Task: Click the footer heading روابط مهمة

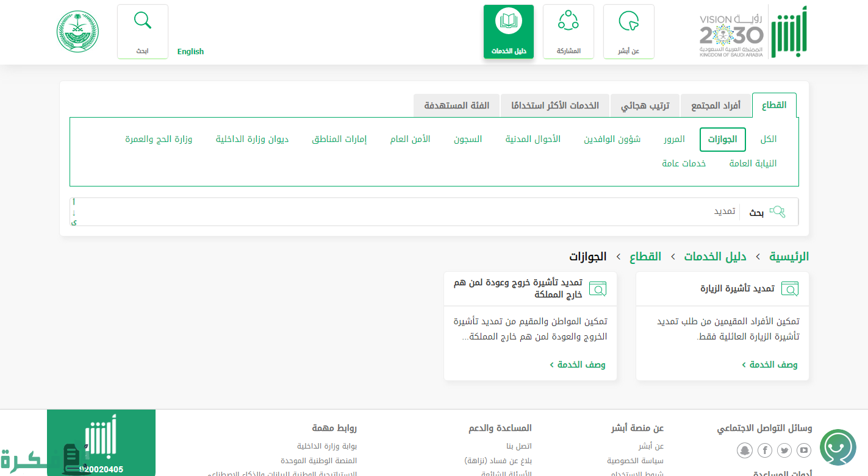Action: click(334, 428)
